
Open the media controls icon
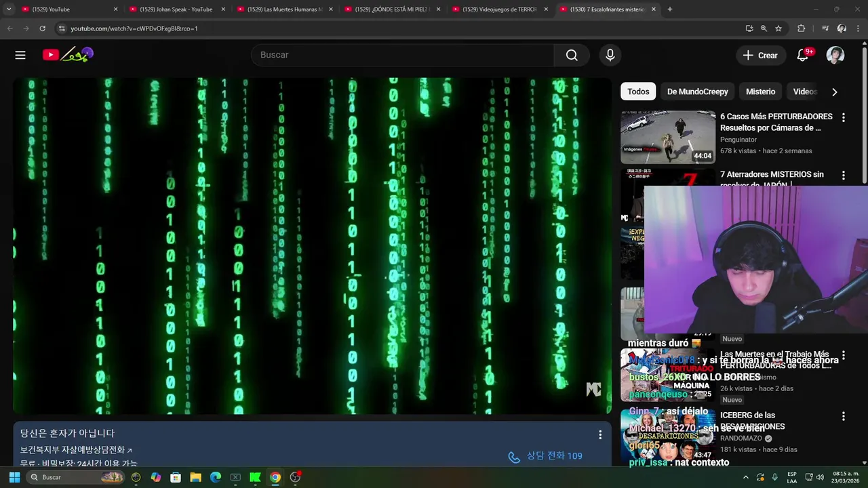pos(825,28)
